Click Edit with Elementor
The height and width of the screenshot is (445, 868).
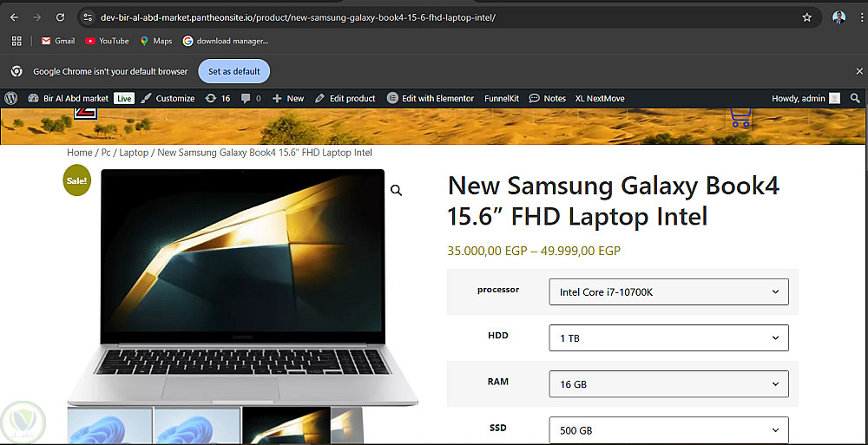[x=431, y=99]
